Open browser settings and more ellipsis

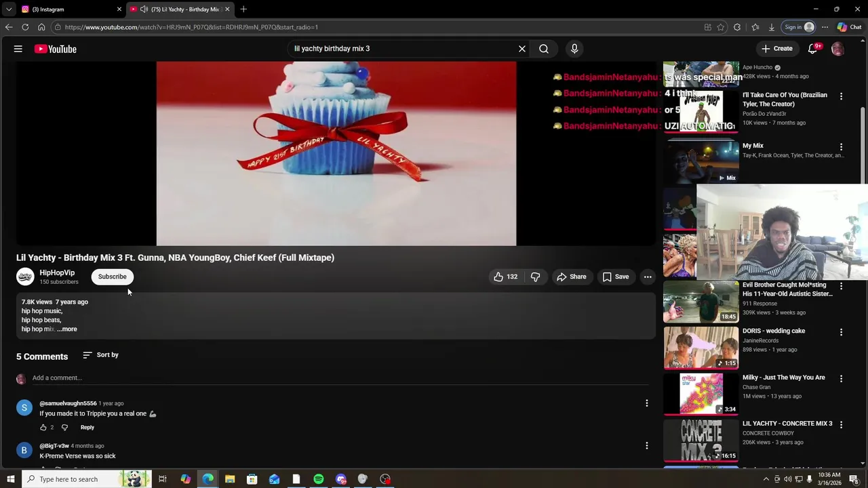coord(825,27)
